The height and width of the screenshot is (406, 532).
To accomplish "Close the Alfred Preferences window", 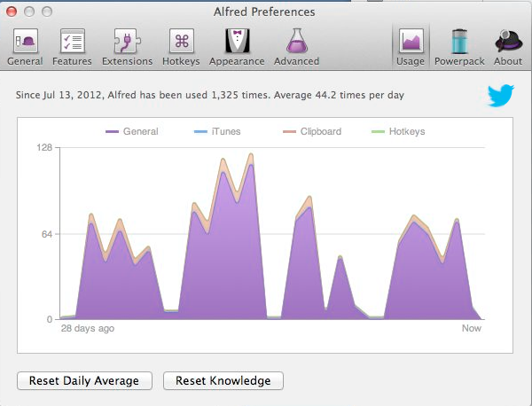I will [x=12, y=12].
